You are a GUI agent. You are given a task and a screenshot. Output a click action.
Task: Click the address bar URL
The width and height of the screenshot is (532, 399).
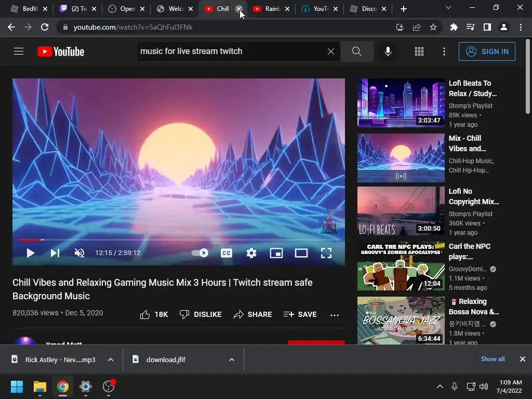tap(133, 27)
